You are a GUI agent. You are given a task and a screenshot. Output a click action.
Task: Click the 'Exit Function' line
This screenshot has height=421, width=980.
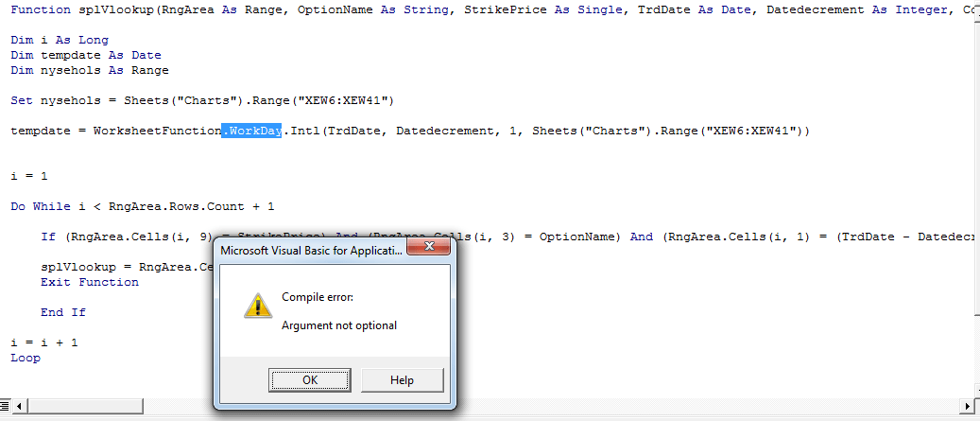[x=90, y=282]
